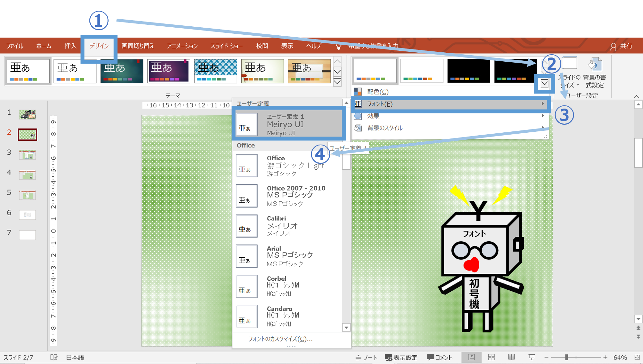The image size is (643, 364).
Task: Choose the black variant with colorful dots
Action: 468,71
